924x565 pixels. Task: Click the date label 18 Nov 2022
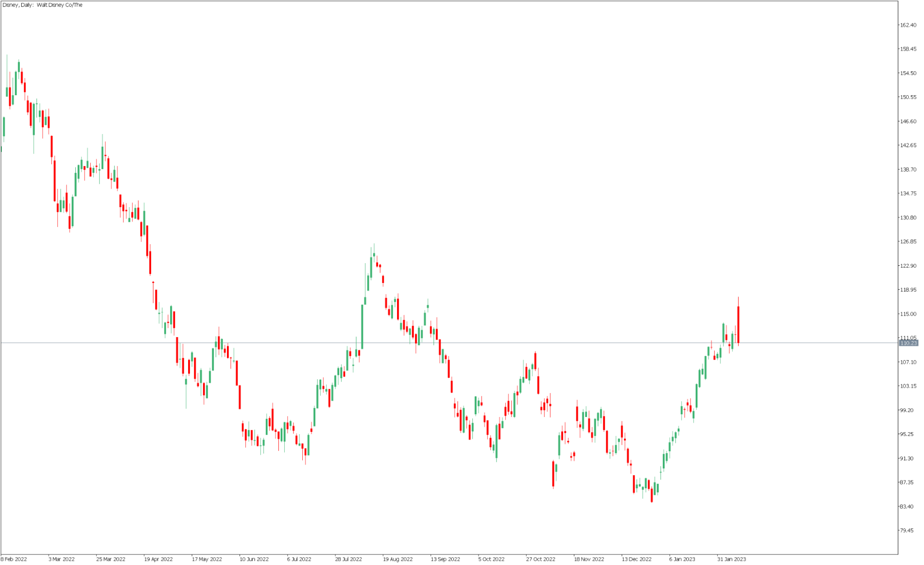(x=589, y=559)
